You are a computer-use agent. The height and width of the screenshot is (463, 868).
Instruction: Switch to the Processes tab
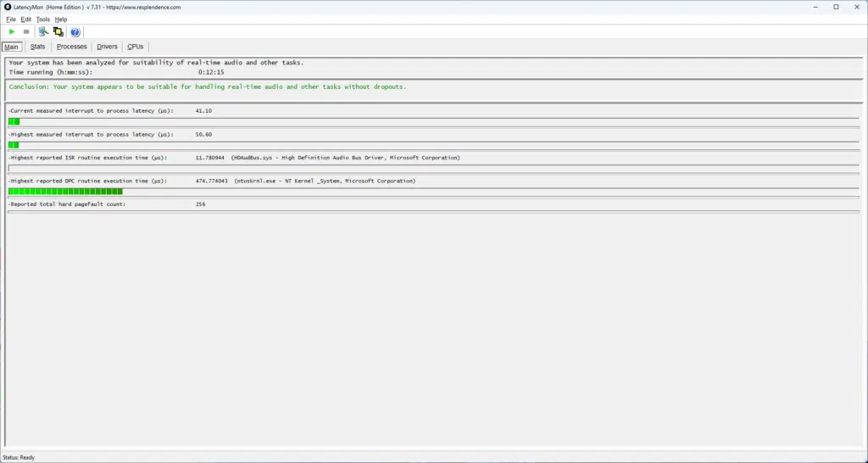pyautogui.click(x=71, y=47)
